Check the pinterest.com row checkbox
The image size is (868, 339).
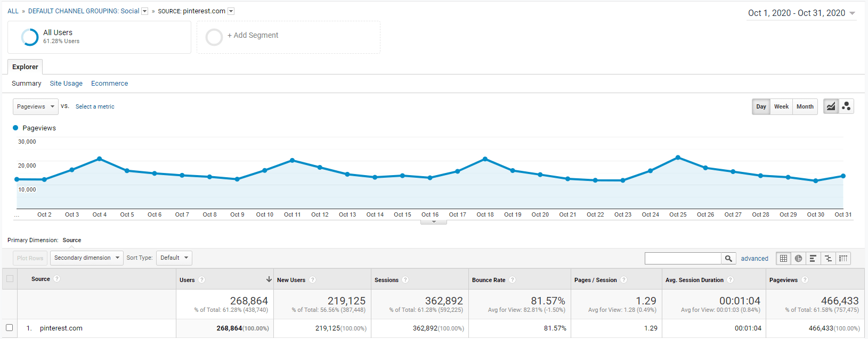coord(9,328)
